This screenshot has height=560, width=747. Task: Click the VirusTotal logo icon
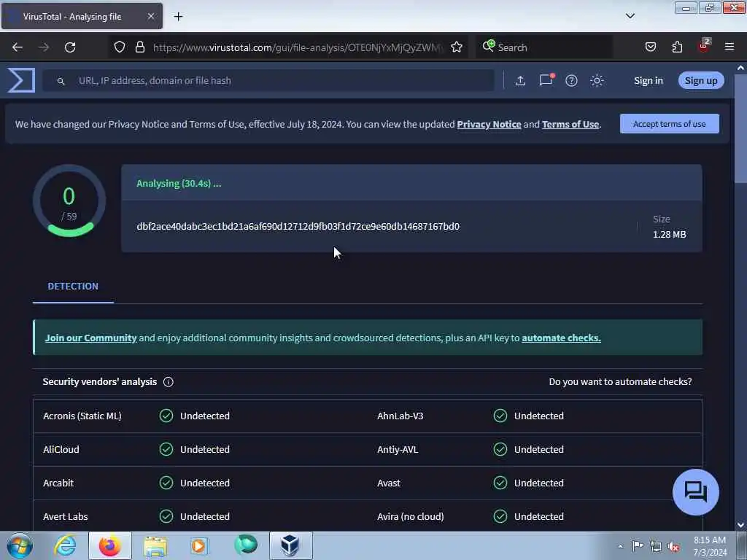click(x=21, y=80)
